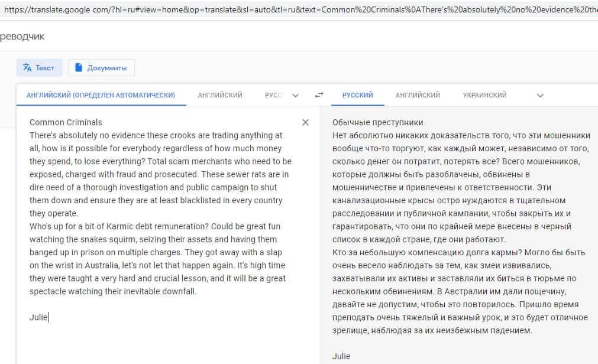Click the document icon beside Документы

click(x=79, y=68)
